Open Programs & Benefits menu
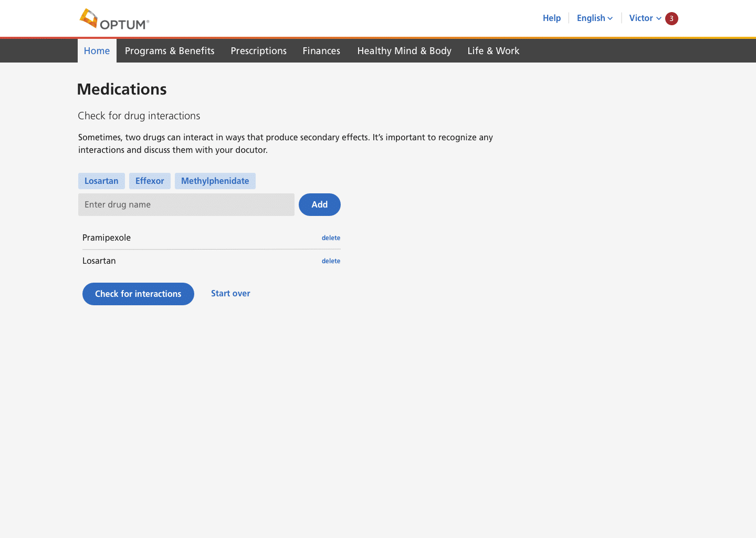The image size is (756, 538). (170, 51)
